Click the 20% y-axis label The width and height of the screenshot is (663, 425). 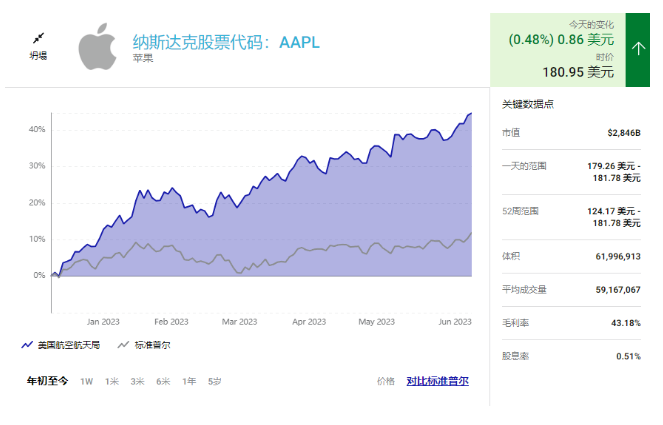click(x=37, y=203)
